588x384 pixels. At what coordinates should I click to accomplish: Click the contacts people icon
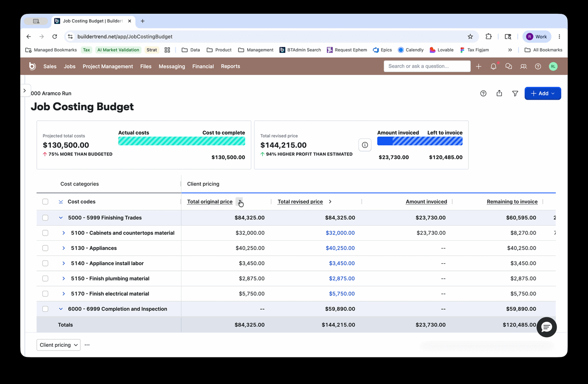point(523,67)
